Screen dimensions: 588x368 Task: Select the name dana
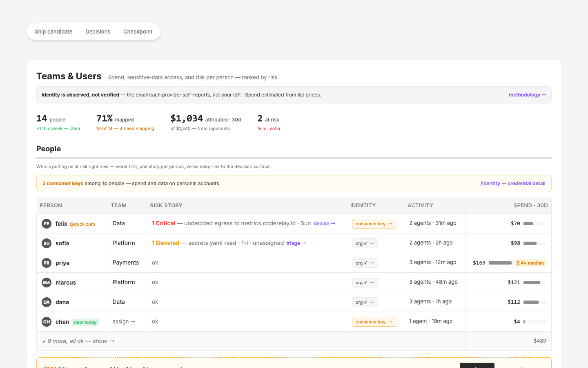coord(62,302)
